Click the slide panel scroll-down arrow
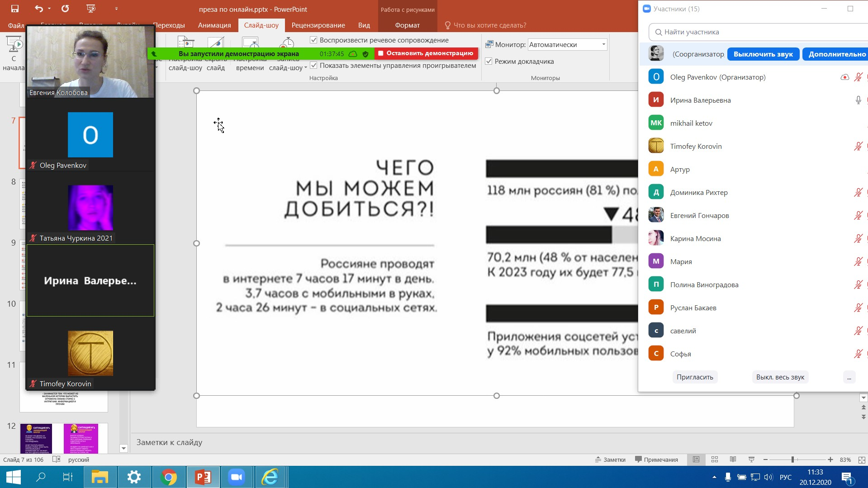This screenshot has height=488, width=868. click(123, 448)
